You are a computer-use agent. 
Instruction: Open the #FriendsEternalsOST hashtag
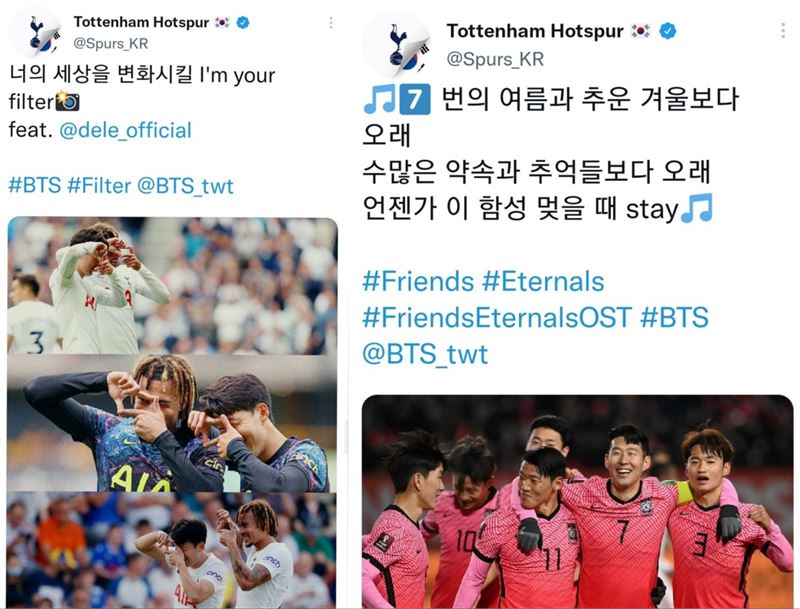click(497, 317)
